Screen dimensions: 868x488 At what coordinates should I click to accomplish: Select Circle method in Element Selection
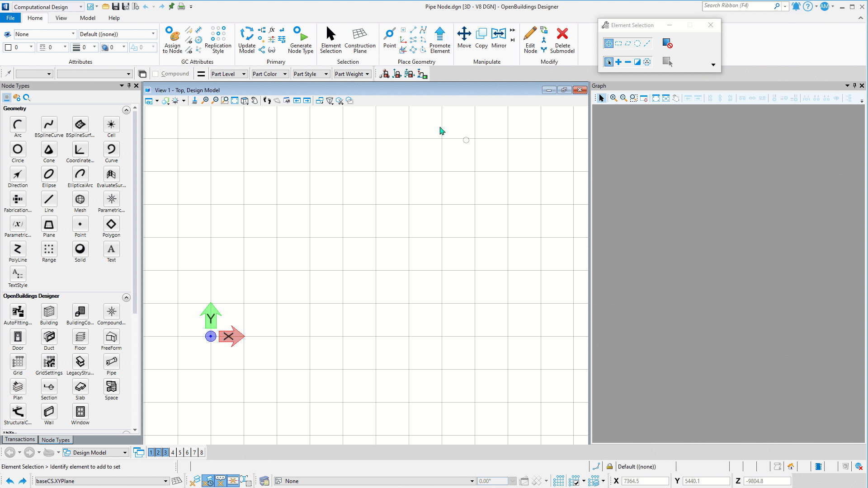(x=637, y=43)
